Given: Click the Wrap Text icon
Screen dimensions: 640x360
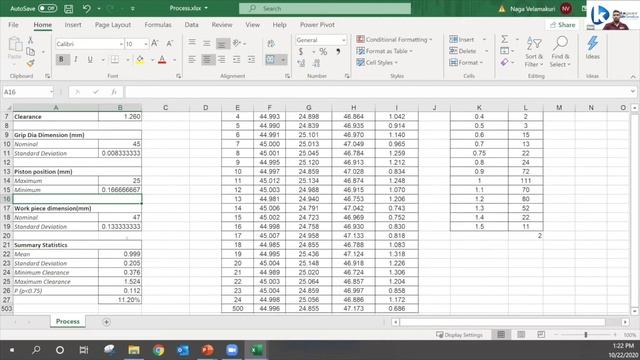Looking at the screenshot, I should click(x=271, y=44).
